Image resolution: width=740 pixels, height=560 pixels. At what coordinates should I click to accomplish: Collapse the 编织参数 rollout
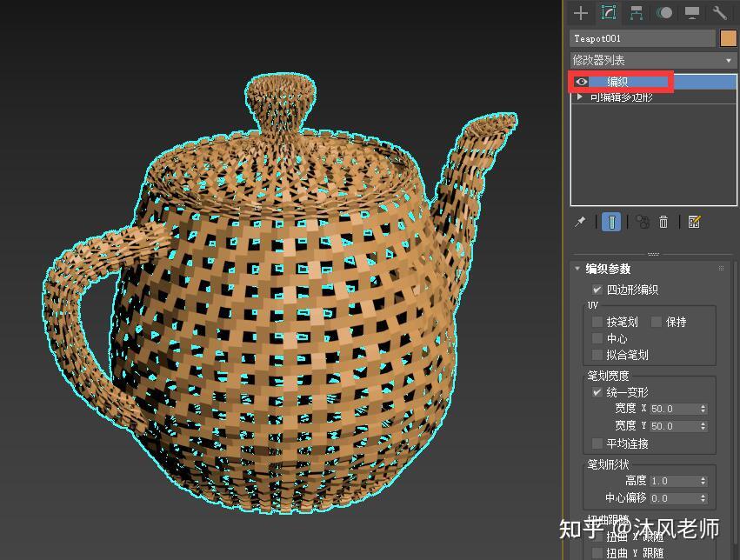pyautogui.click(x=577, y=269)
